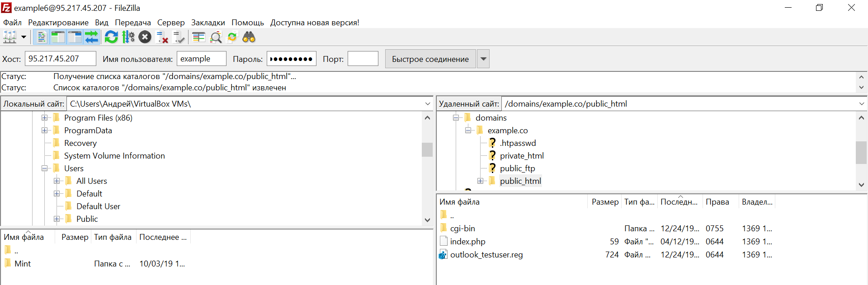Toggle processing of the transfer queue icon
The height and width of the screenshot is (285, 868).
pyautogui.click(x=128, y=37)
